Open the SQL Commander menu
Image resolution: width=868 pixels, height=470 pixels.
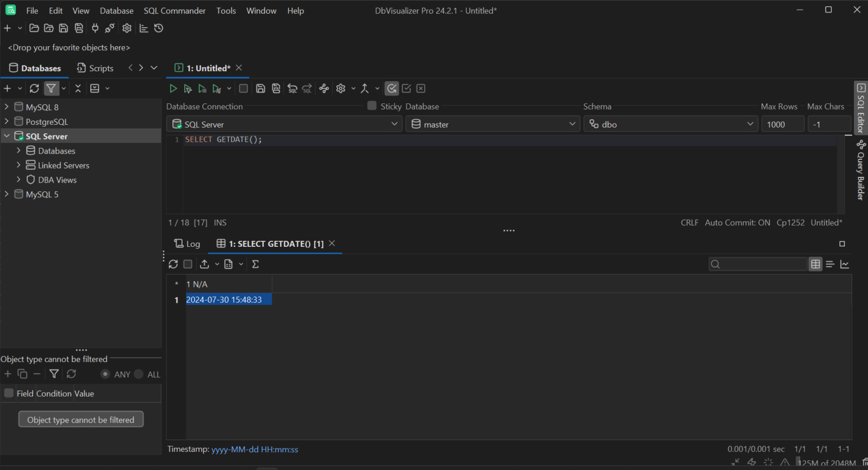(x=174, y=10)
